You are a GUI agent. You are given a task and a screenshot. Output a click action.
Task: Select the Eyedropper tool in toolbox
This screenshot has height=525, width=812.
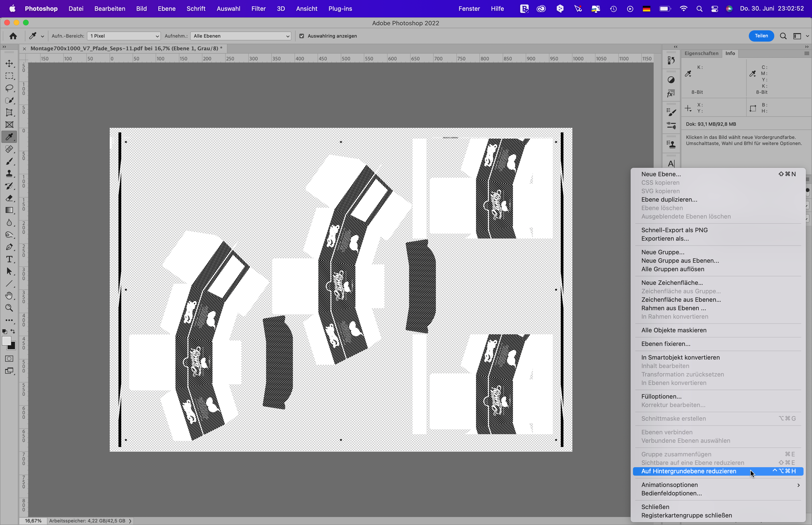[x=9, y=137]
